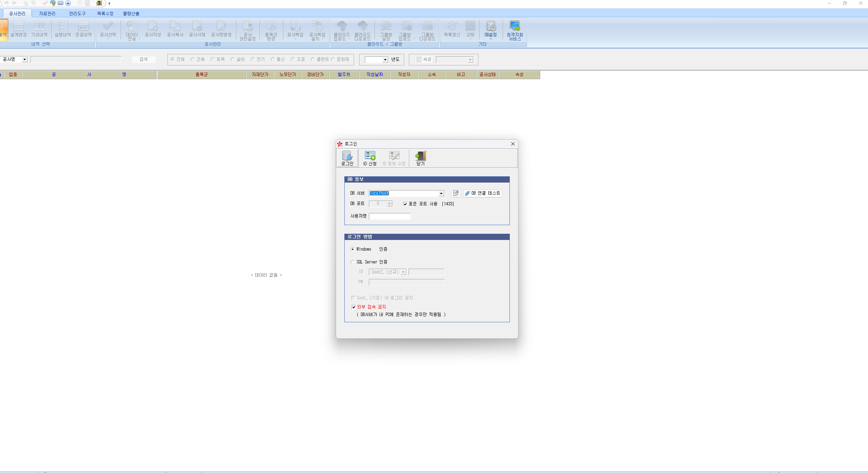Uncheck 외부 접속 금지 checkbox

pyautogui.click(x=354, y=307)
